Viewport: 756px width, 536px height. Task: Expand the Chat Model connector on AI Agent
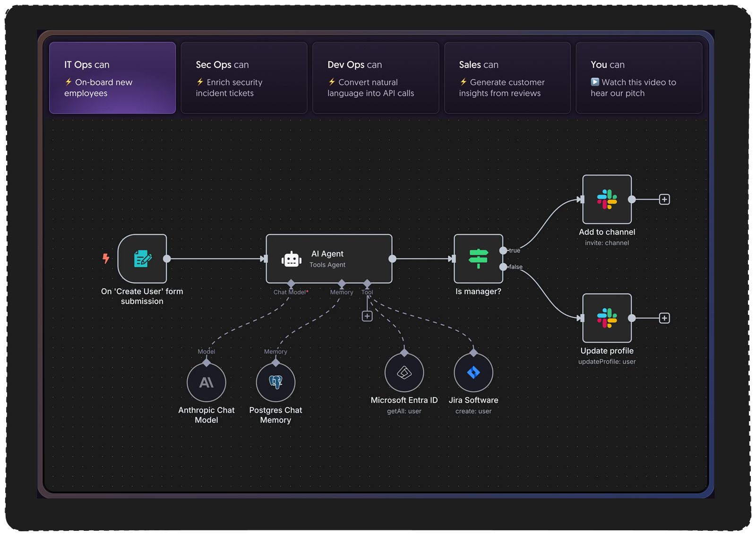coord(292,282)
